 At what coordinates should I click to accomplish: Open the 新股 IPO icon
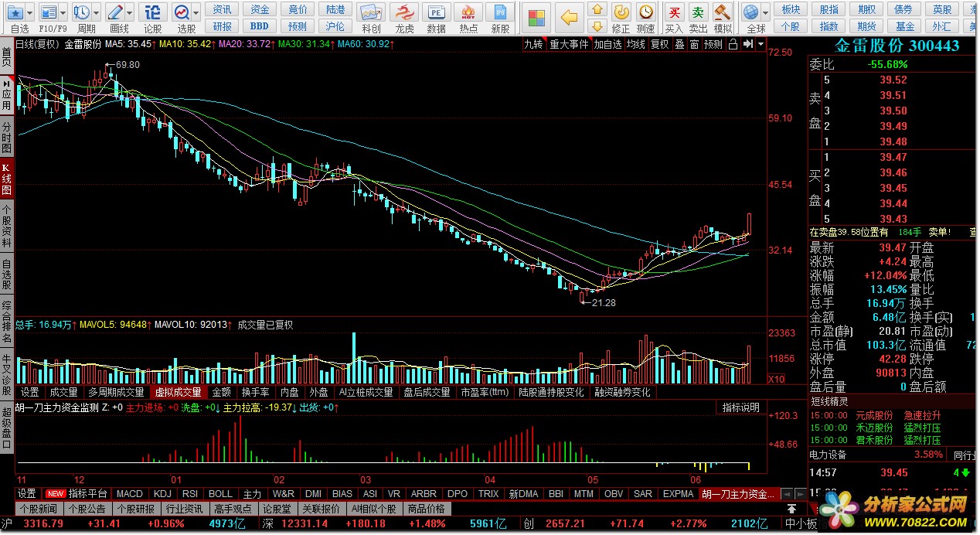coord(501,12)
